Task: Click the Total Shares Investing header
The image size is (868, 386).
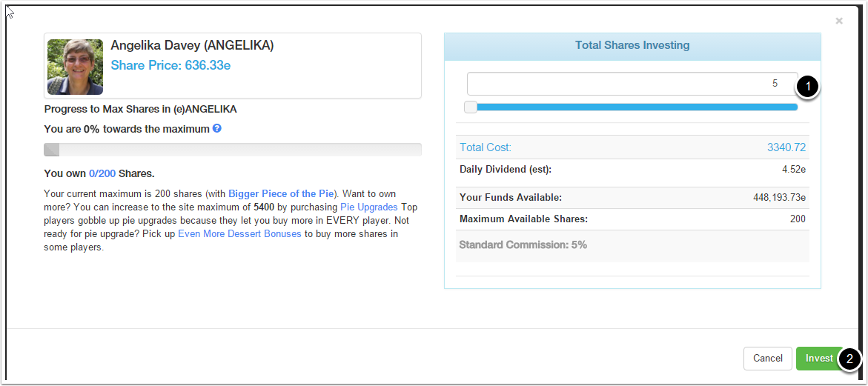Action: 632,46
